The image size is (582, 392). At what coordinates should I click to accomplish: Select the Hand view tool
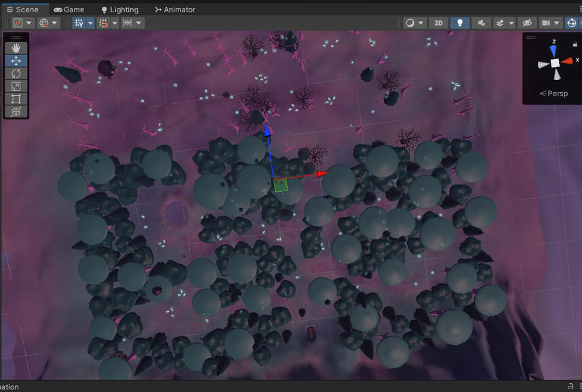16,48
